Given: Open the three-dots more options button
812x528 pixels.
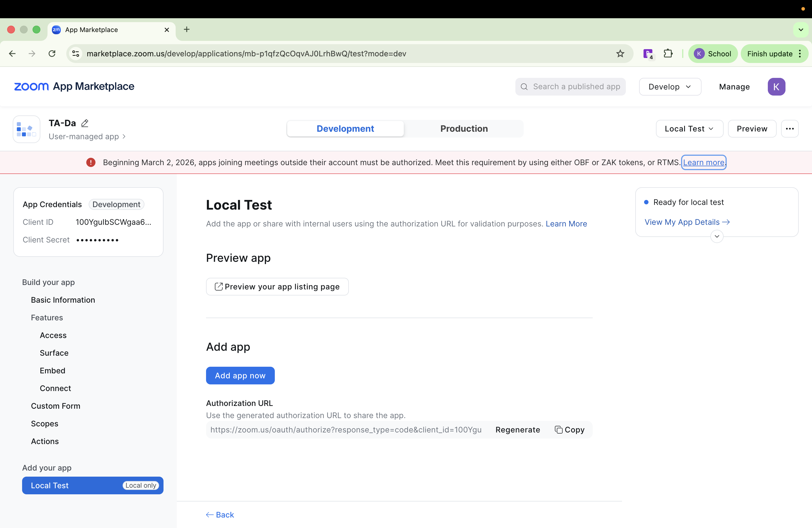Looking at the screenshot, I should pyautogui.click(x=789, y=129).
